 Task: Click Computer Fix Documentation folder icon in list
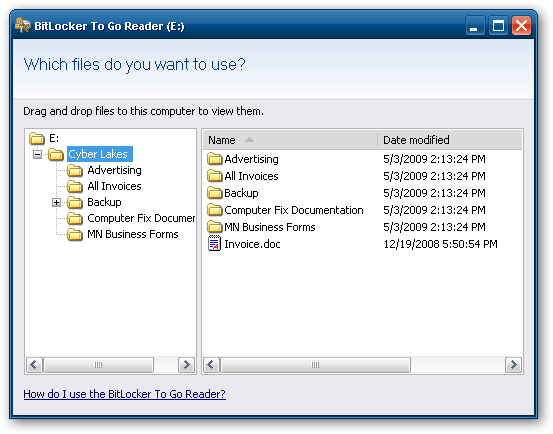click(214, 210)
